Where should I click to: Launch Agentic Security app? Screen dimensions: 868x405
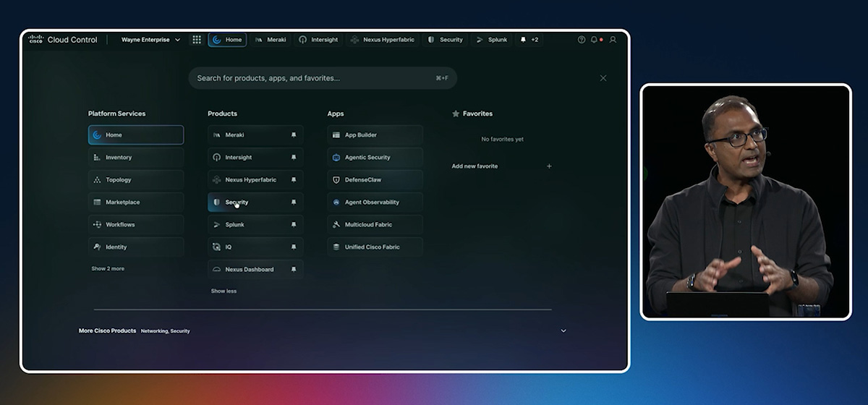[375, 158]
